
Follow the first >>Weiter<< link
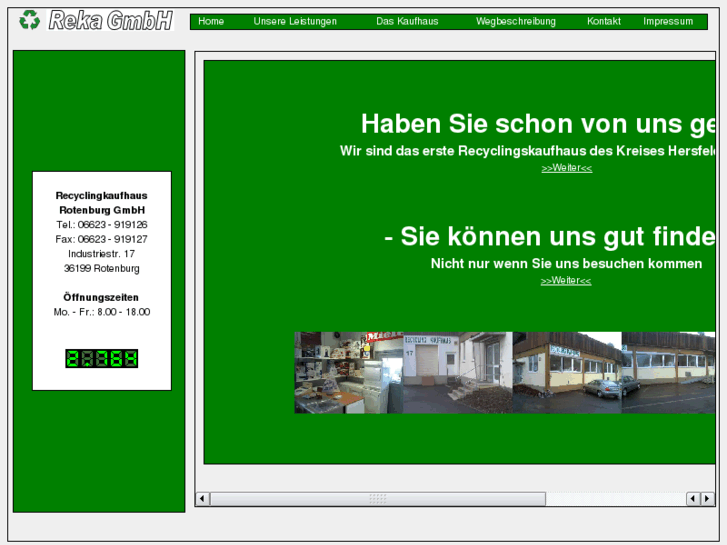point(566,168)
